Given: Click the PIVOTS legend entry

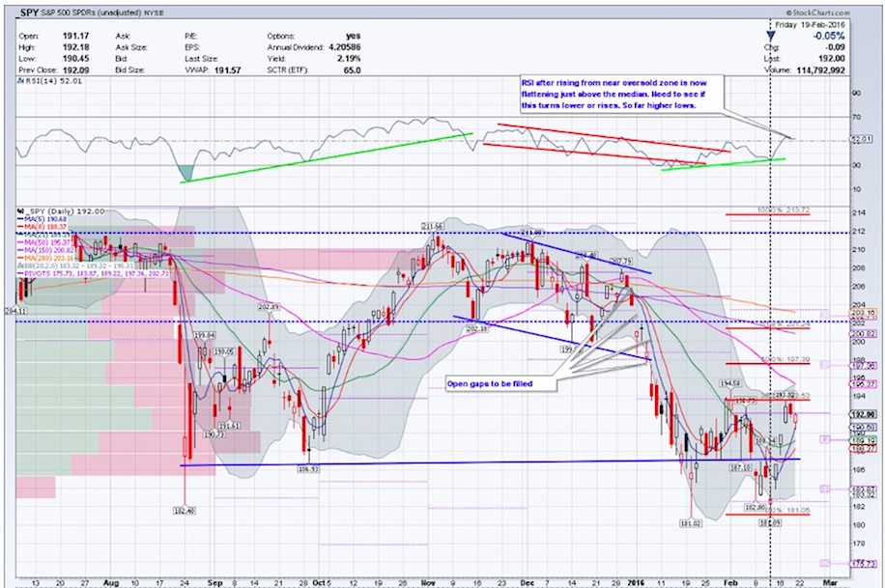Looking at the screenshot, I should tap(94, 273).
